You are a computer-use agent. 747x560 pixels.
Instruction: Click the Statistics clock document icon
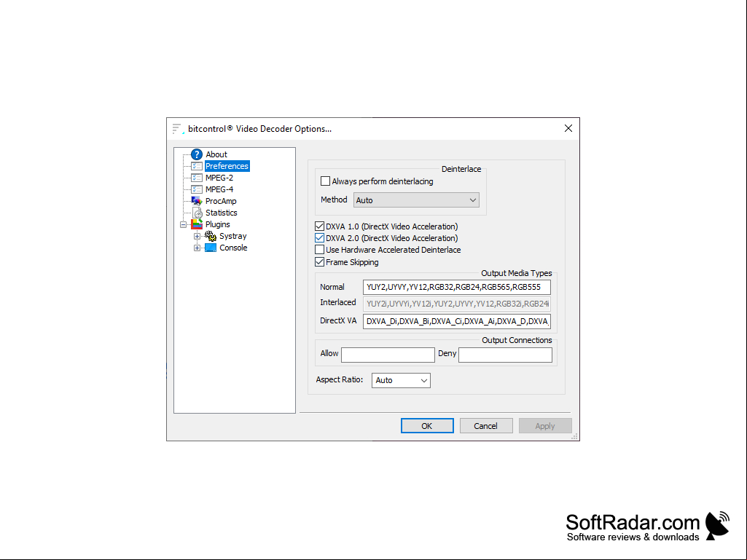pos(197,213)
